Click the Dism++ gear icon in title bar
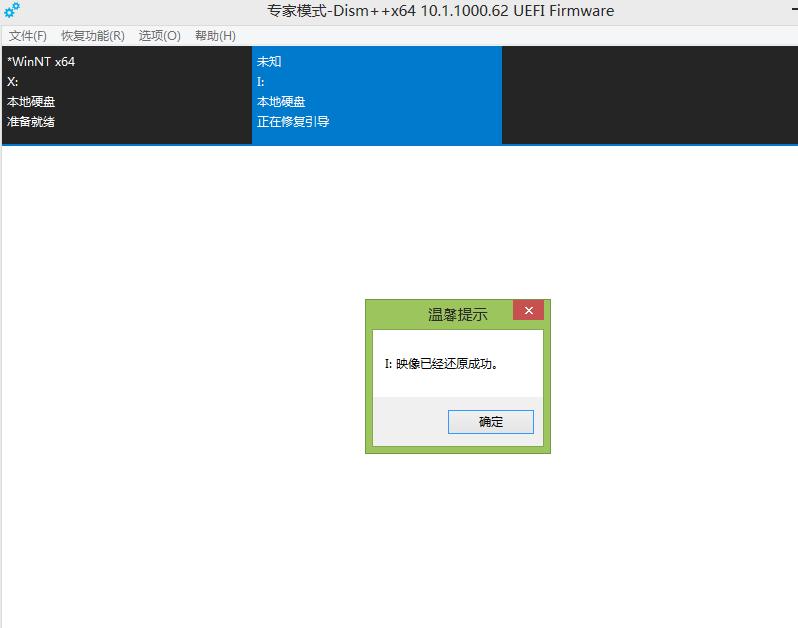Screen dimensions: 798x628 (x=12, y=11)
